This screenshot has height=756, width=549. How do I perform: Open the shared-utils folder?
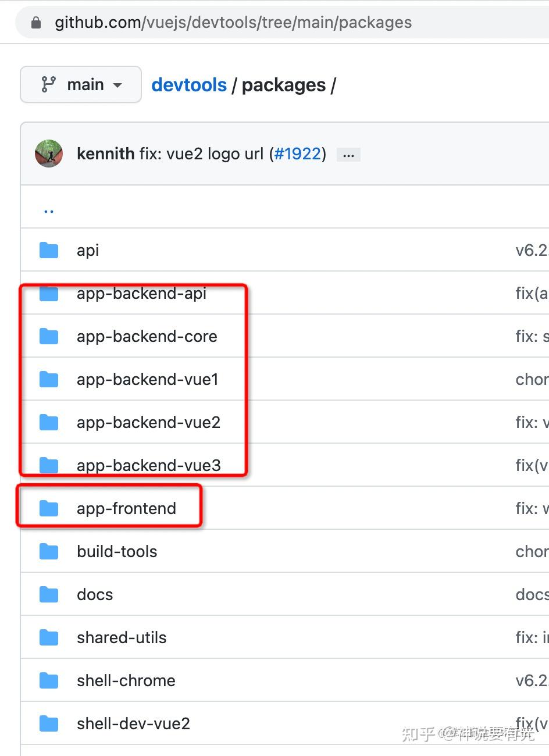pyautogui.click(x=121, y=637)
